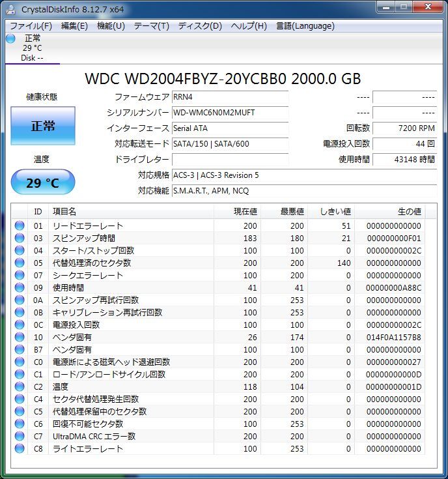448x479 pixels.
Task: Select the ライトエラーレート attribute name
Action: tap(88, 448)
